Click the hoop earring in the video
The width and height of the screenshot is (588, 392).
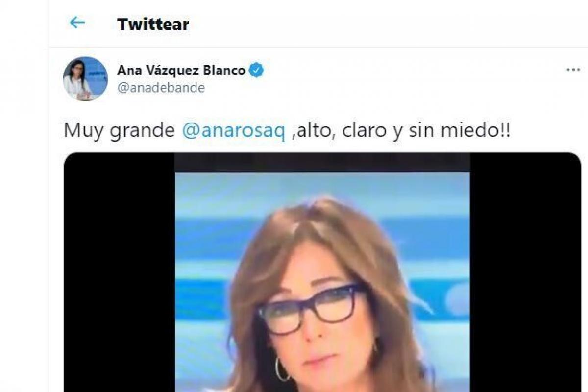click(282, 370)
